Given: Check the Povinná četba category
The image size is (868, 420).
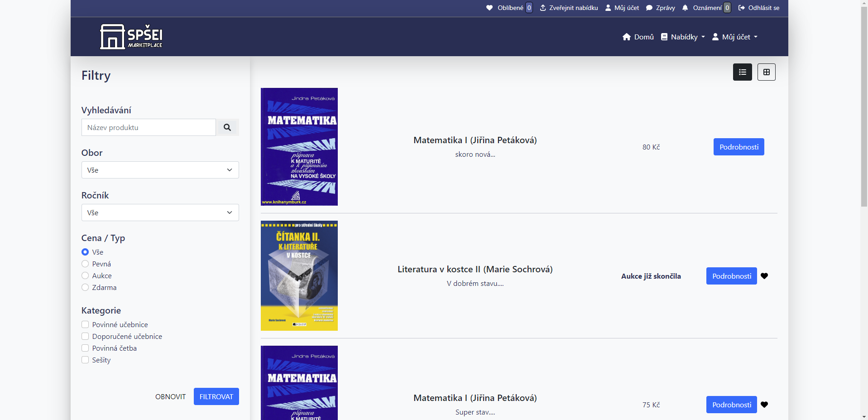Looking at the screenshot, I should click(x=85, y=348).
